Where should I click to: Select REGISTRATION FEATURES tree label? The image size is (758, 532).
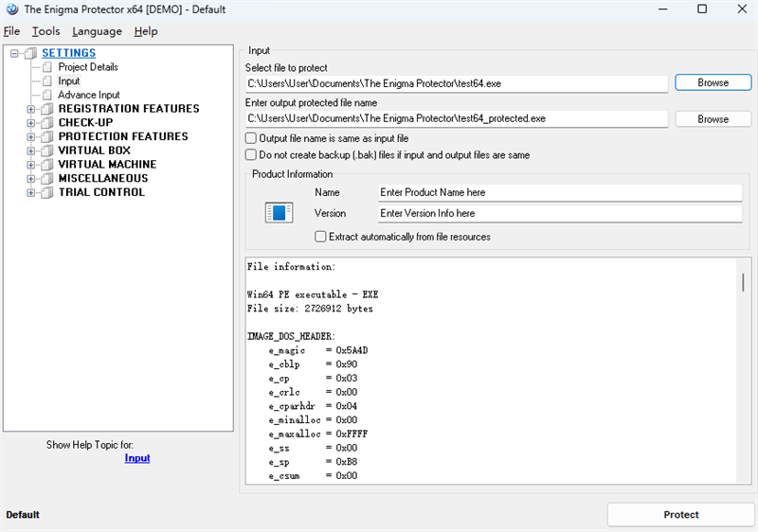[x=129, y=109]
